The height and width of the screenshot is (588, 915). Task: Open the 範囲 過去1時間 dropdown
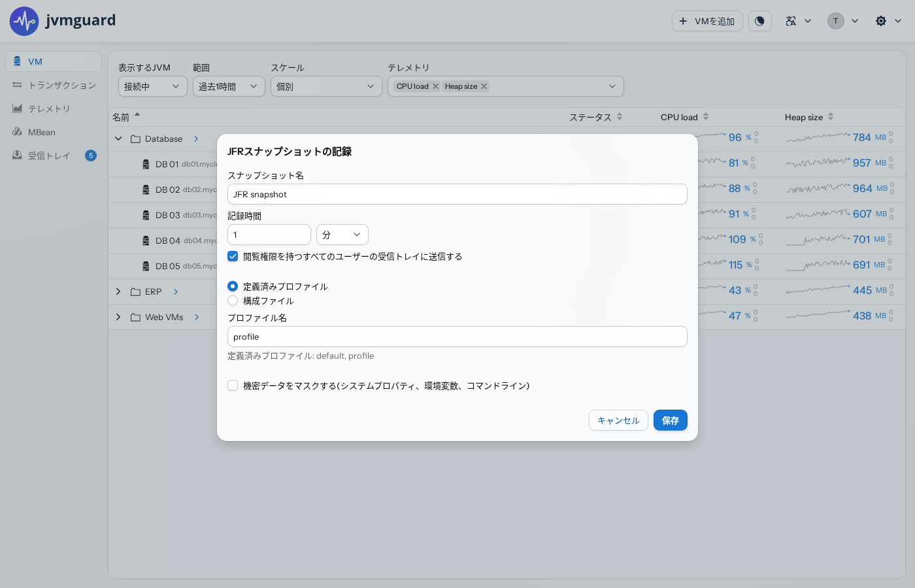[229, 86]
